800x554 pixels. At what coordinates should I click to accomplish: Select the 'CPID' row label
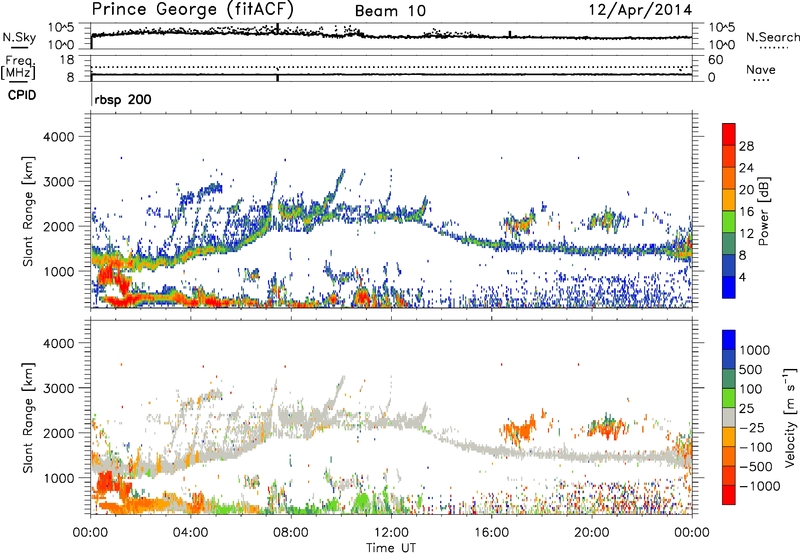click(x=22, y=95)
